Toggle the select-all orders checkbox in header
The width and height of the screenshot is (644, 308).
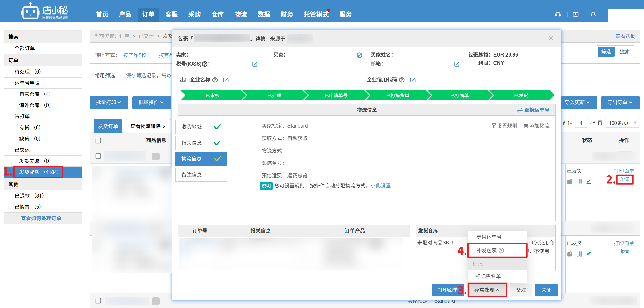click(x=98, y=141)
